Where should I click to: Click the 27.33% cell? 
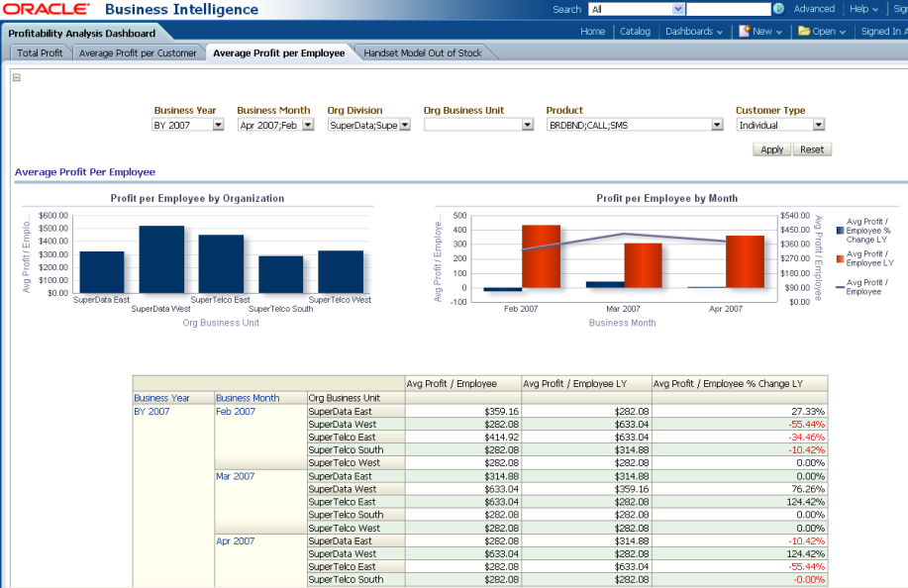point(740,412)
